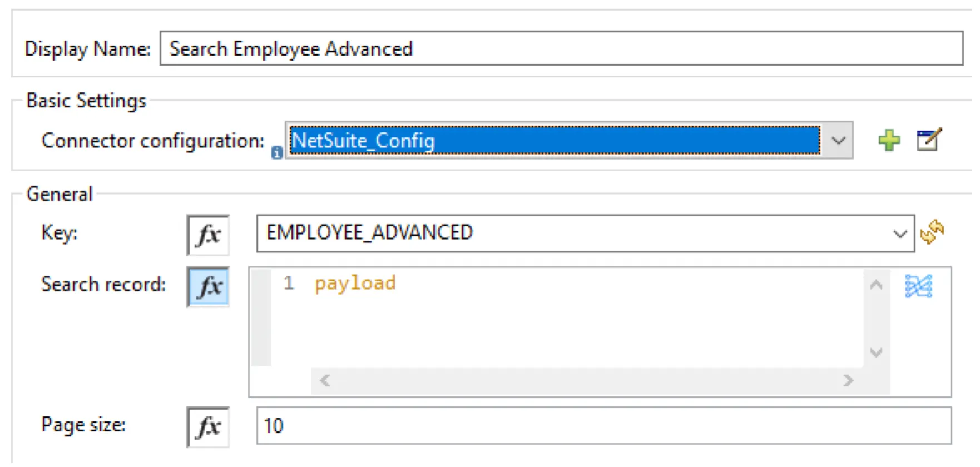This screenshot has height=467, width=980.
Task: Click the 'Basic Settings' group title
Action: tap(86, 101)
